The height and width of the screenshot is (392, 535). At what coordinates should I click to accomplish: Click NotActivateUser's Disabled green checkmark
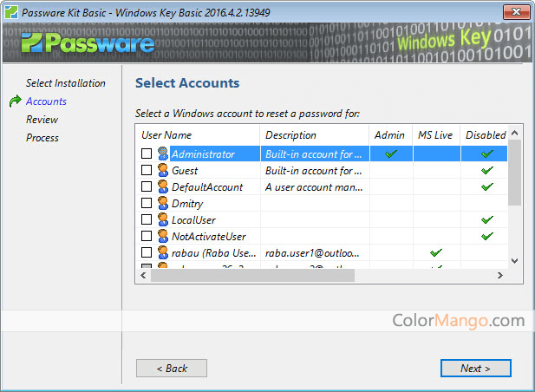[487, 236]
